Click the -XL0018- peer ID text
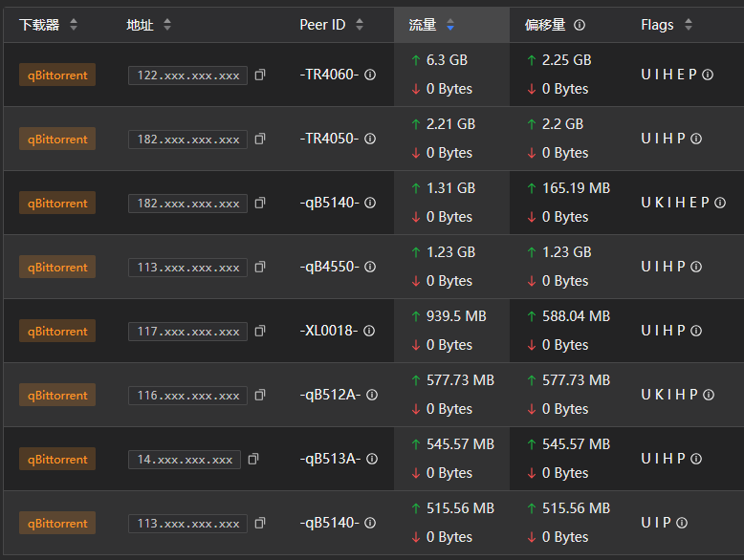The image size is (744, 560). pyautogui.click(x=329, y=331)
